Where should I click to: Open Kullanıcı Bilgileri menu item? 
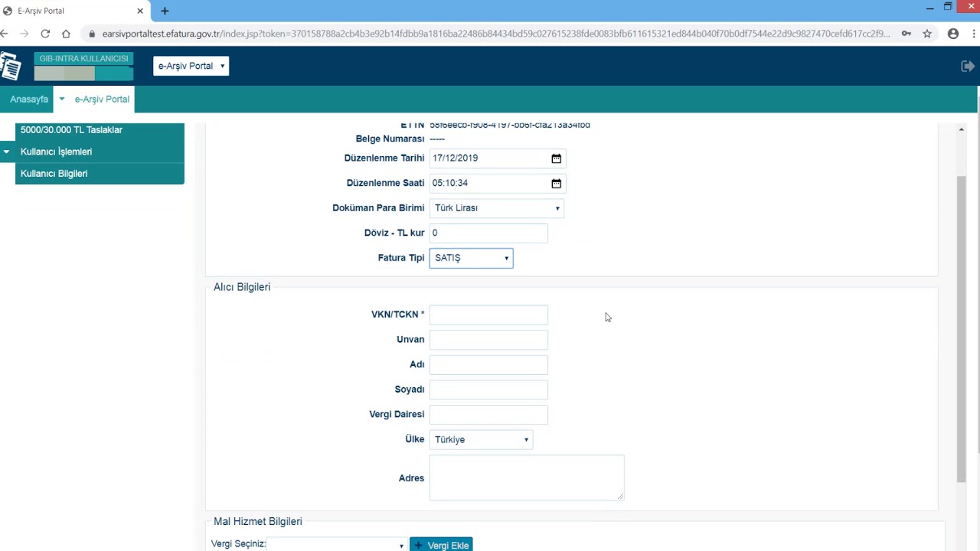100,174
